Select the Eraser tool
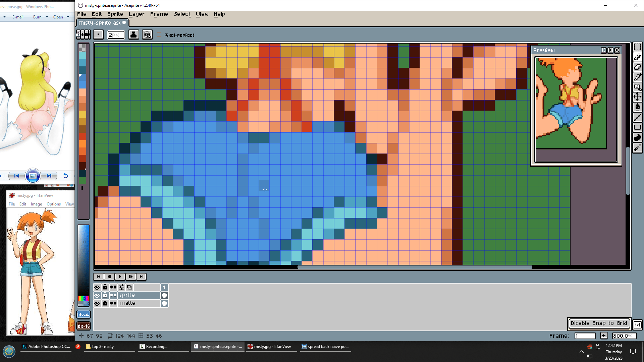This screenshot has height=362, width=644. click(x=637, y=67)
